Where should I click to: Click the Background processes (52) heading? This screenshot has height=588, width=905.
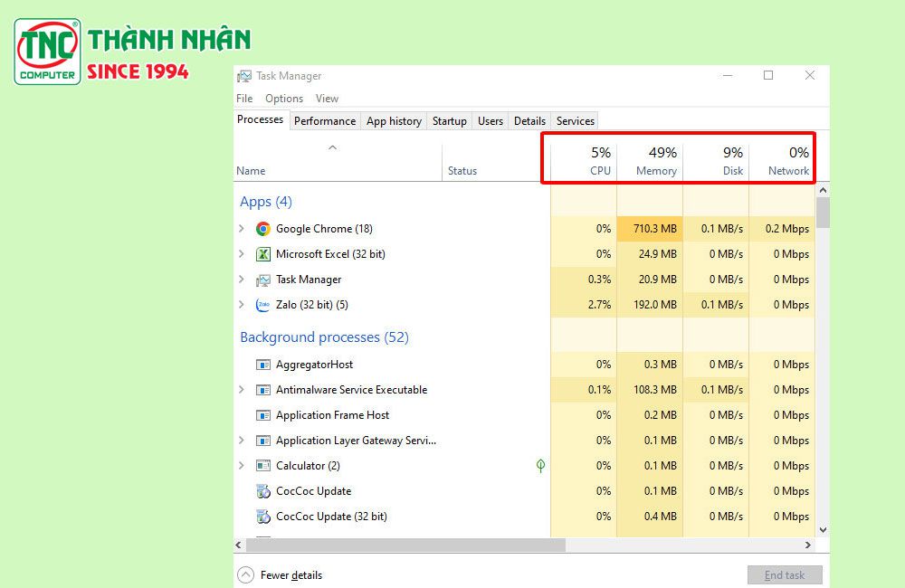(x=324, y=337)
